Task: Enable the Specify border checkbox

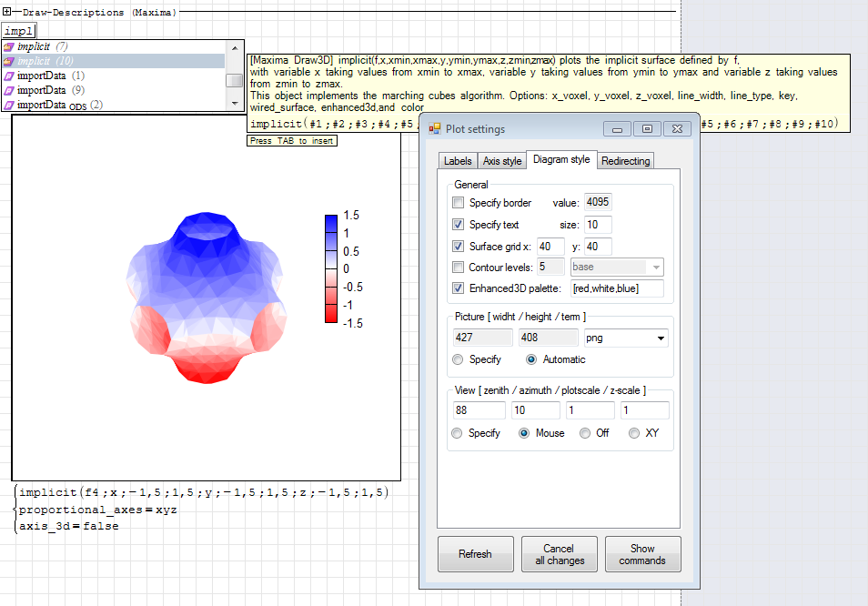Action: point(459,203)
